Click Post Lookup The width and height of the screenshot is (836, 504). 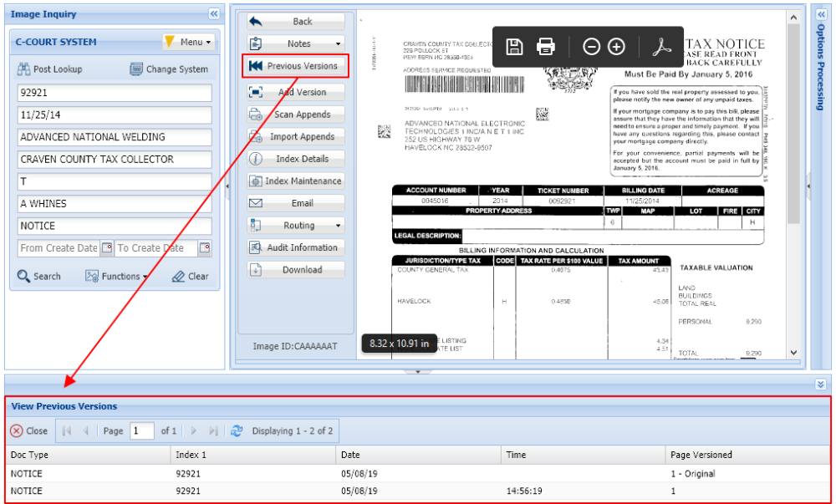tap(49, 69)
